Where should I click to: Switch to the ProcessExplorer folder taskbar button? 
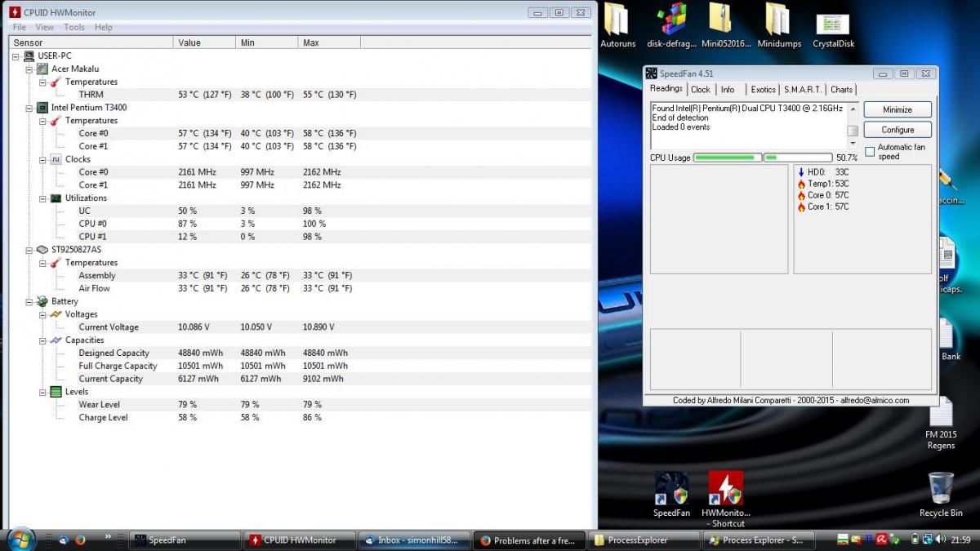click(643, 540)
